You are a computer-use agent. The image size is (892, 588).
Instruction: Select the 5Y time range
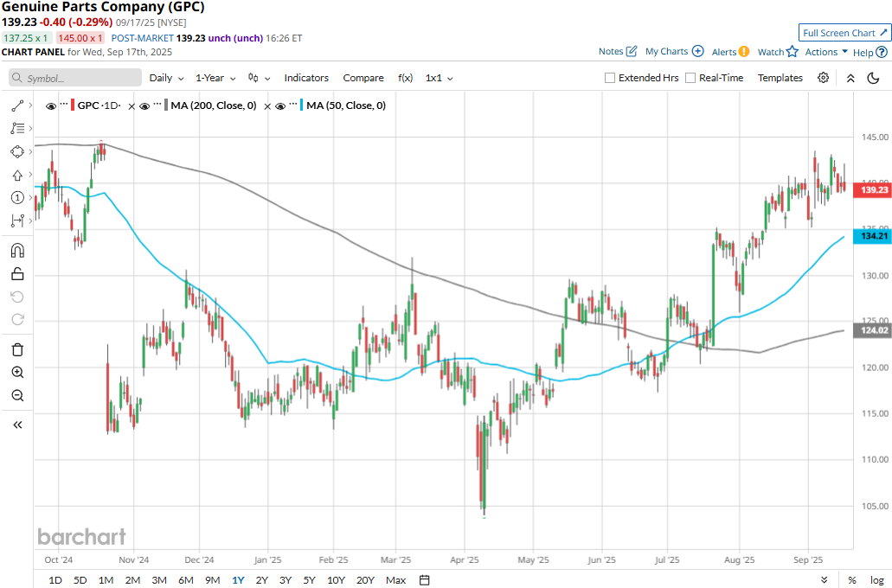pyautogui.click(x=309, y=580)
